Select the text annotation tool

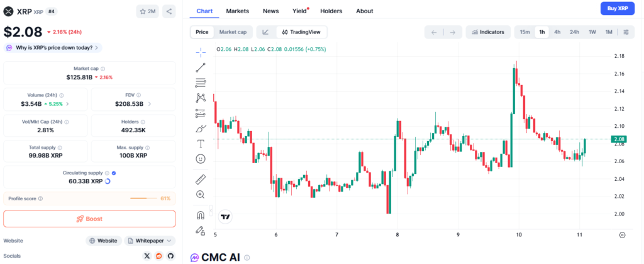(x=201, y=144)
